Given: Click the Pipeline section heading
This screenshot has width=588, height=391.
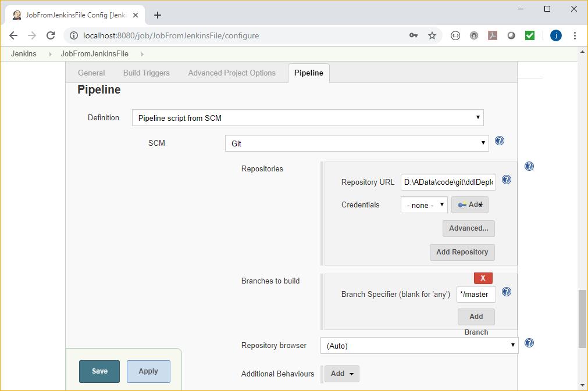Looking at the screenshot, I should coord(99,90).
